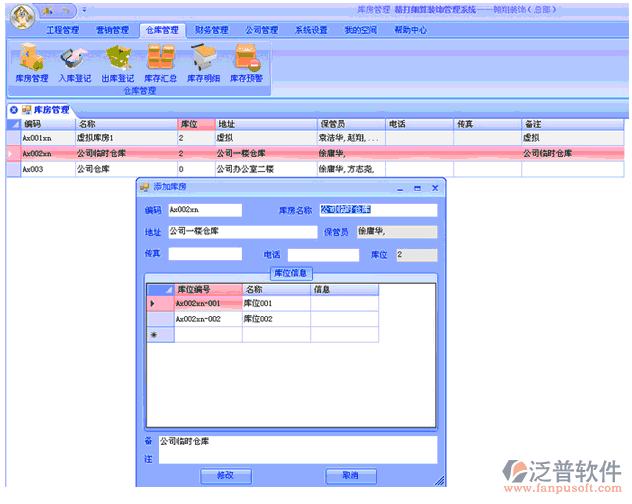632x504 pixels.
Task: Select the 库存汇总 icon
Action: [x=160, y=62]
